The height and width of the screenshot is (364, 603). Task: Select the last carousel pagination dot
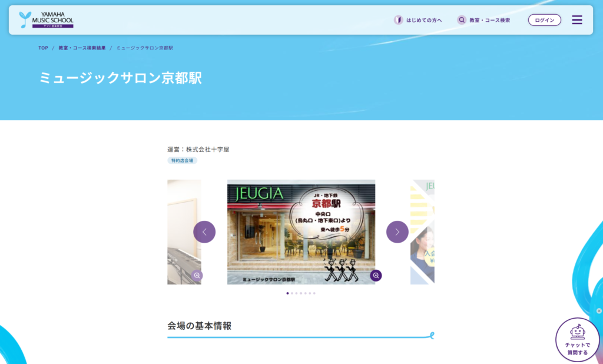pyautogui.click(x=314, y=293)
